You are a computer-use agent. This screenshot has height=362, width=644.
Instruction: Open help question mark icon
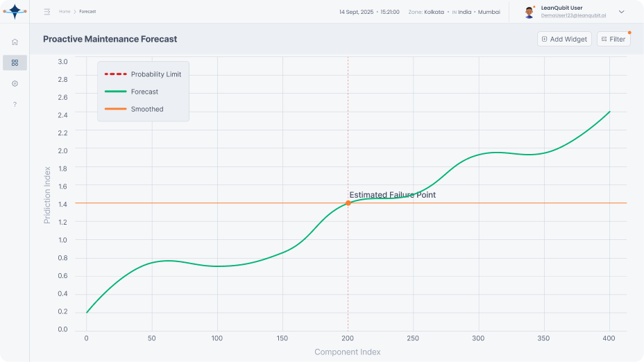coord(15,104)
